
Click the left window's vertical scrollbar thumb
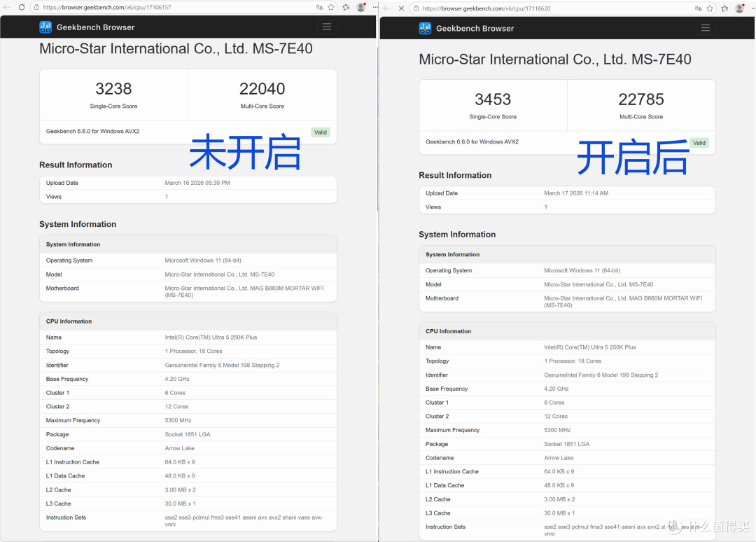click(x=377, y=130)
